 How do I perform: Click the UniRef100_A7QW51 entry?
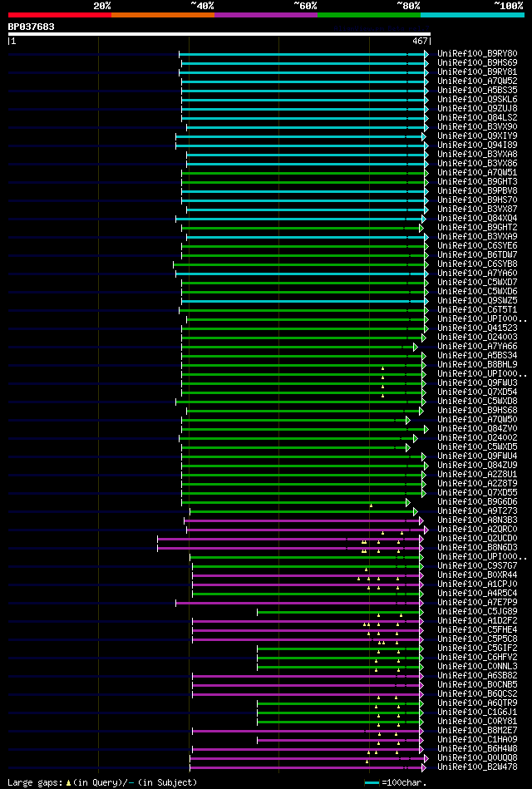(477, 173)
